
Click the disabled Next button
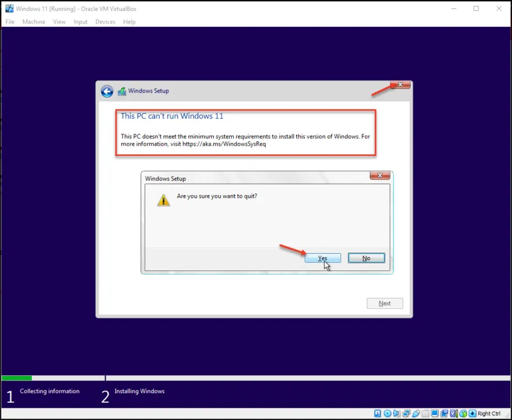point(385,303)
